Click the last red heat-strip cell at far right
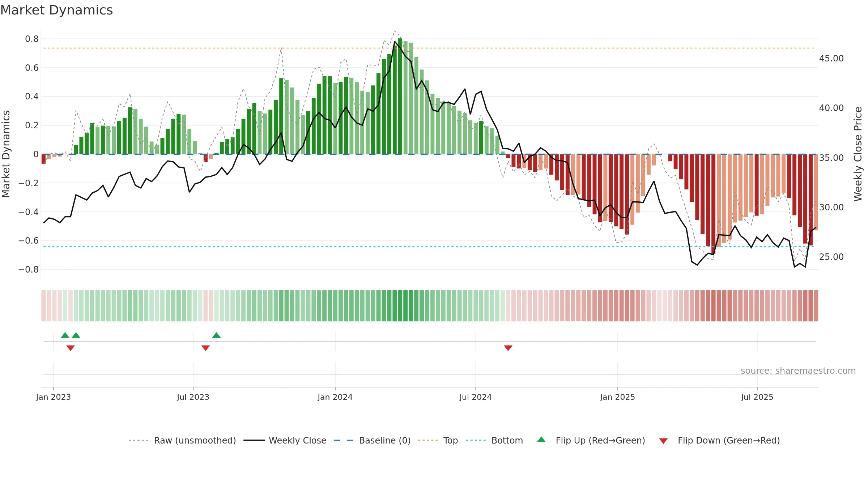The height and width of the screenshot is (488, 868). 816,306
